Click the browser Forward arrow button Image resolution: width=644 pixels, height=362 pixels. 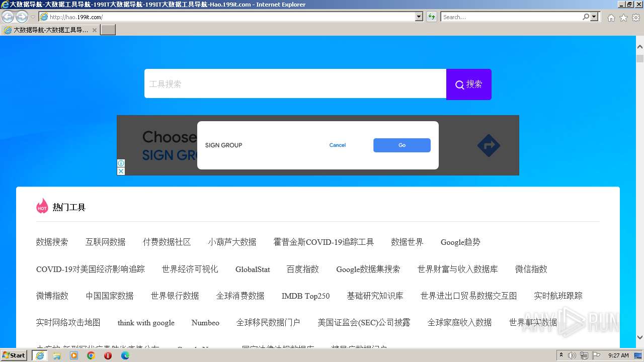(22, 17)
